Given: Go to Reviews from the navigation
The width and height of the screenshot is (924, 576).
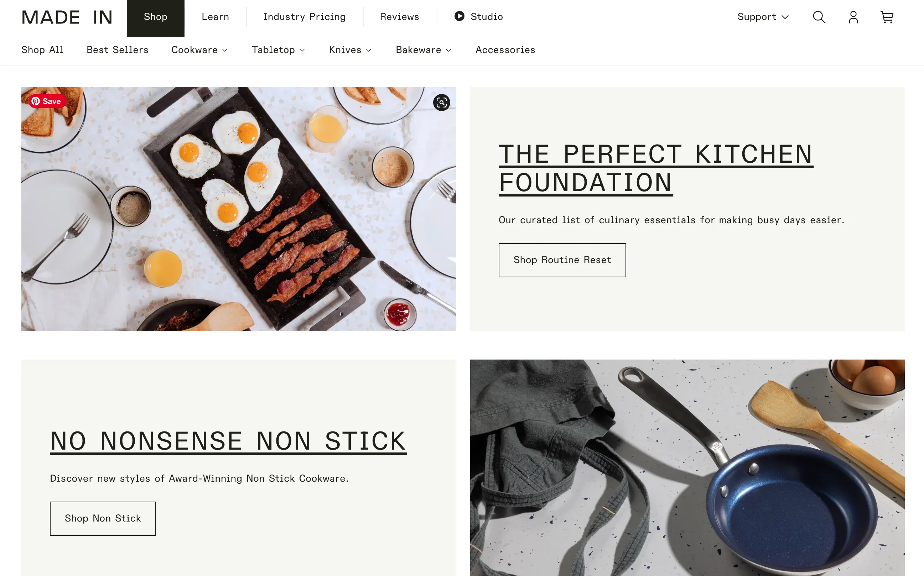Looking at the screenshot, I should click(x=399, y=17).
